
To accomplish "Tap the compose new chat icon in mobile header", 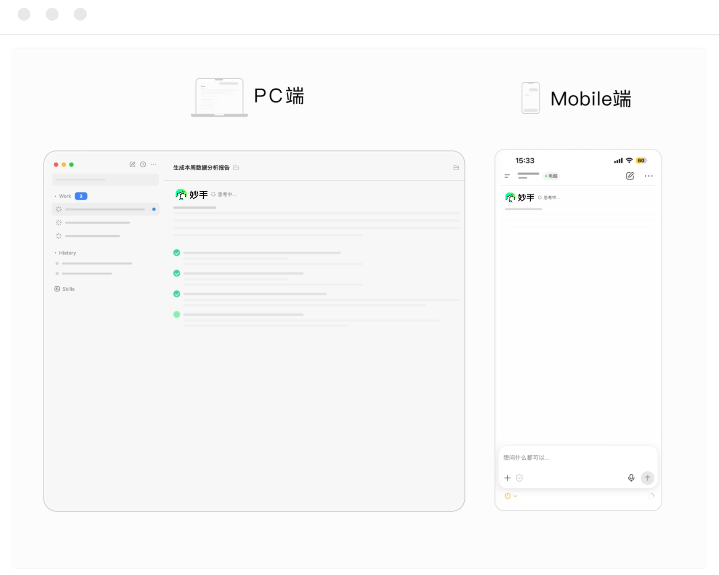I will click(x=630, y=176).
